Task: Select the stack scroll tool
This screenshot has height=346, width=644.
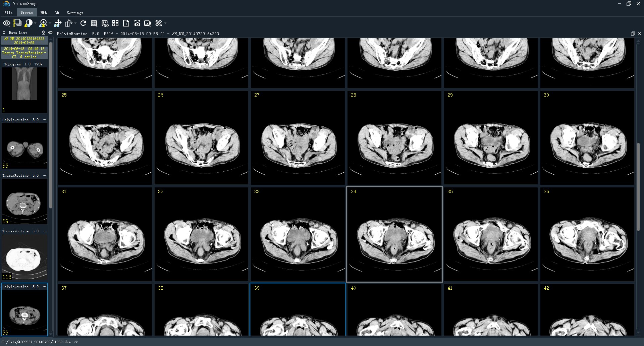Action: (x=17, y=23)
